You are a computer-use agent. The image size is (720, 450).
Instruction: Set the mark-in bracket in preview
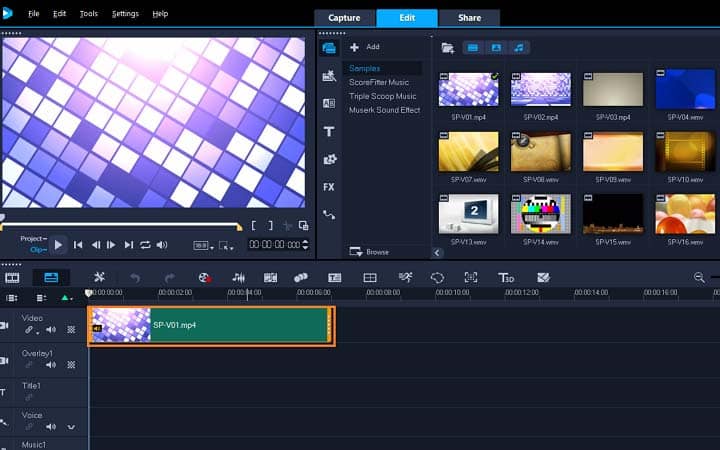[253, 225]
